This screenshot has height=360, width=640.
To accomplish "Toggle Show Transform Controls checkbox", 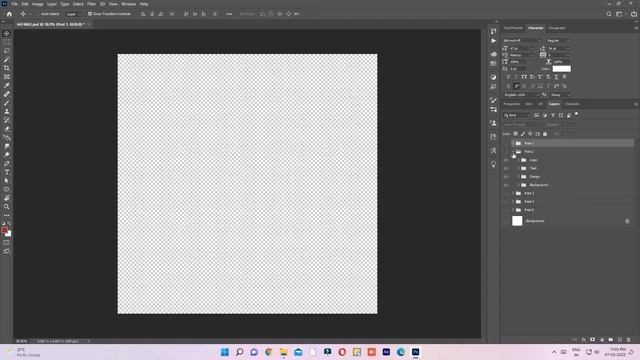I will 90,14.
